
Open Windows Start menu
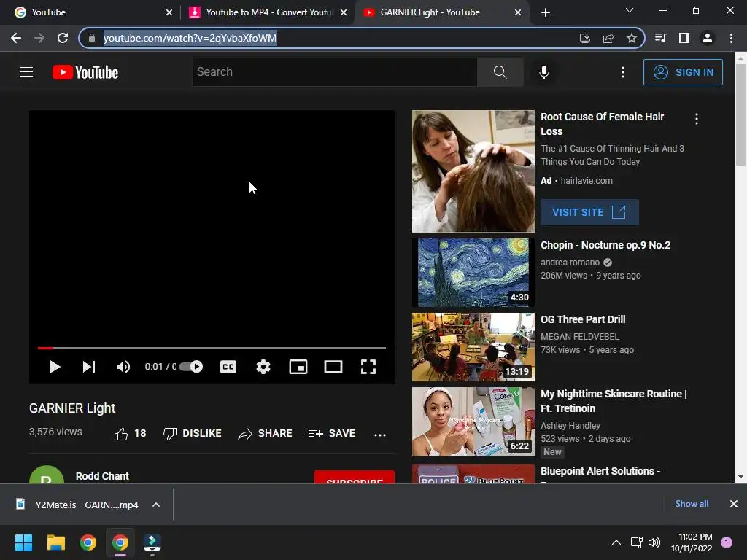(23, 542)
